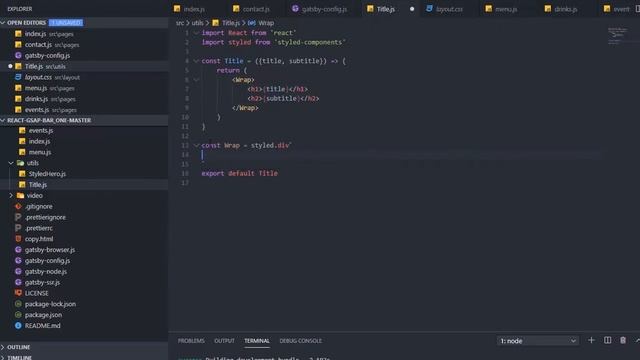
Task: Click the JS icon beside events.js under REACT-GSAP-BAR_ONE-MASTER
Action: point(22,130)
